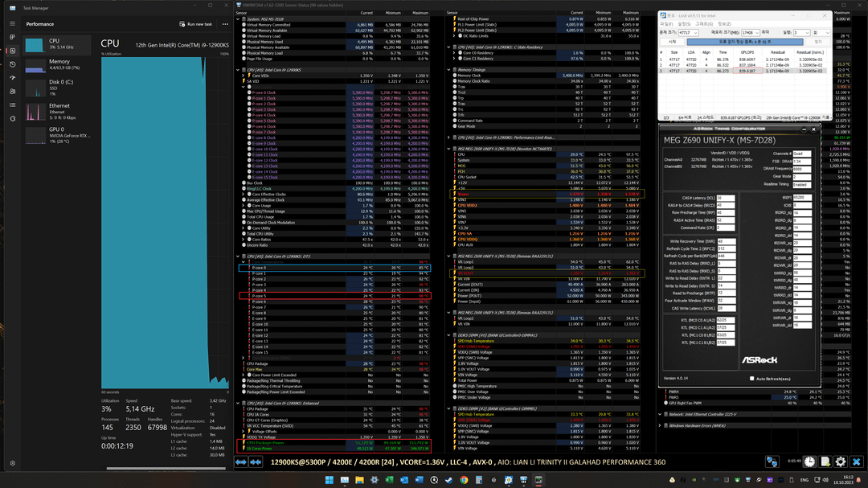Minimize ASRock Timing Configurator window
This screenshot has width=868, height=488.
[804, 129]
